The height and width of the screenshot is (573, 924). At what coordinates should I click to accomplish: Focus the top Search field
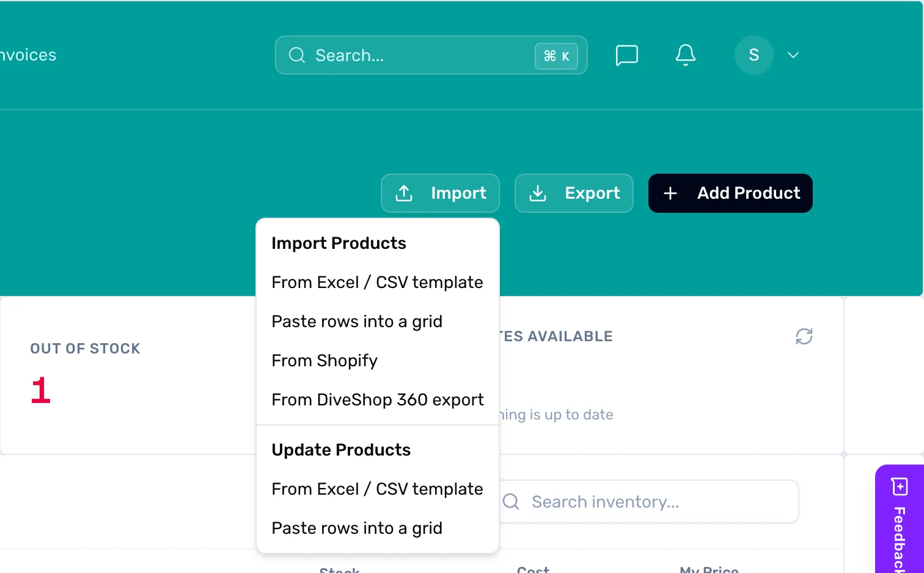[x=431, y=55]
